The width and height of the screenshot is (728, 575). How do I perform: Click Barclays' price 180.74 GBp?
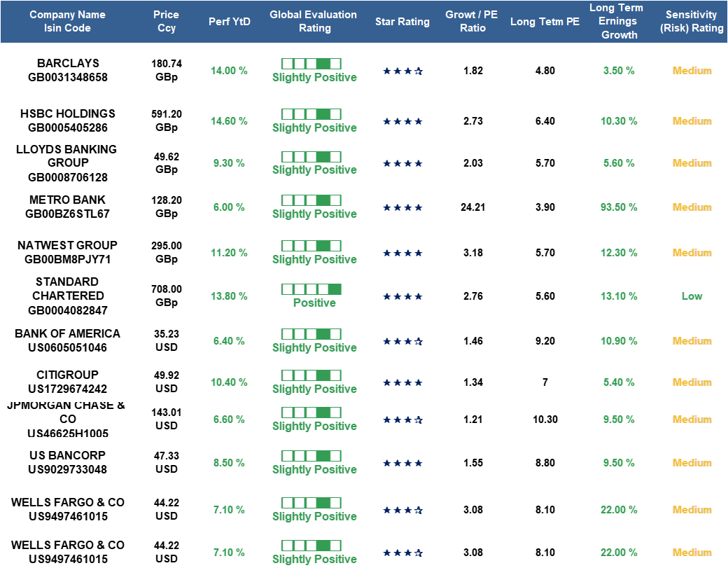[x=167, y=70]
